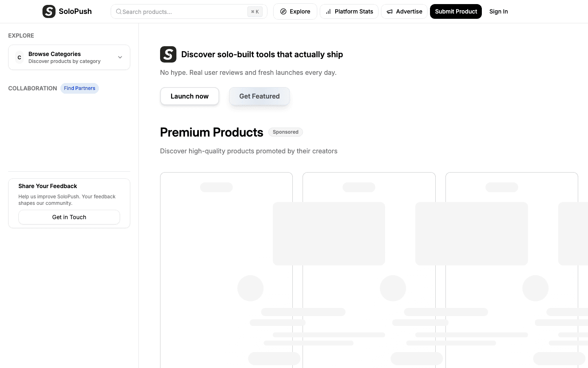The image size is (588, 368).
Task: Click the Get Featured button
Action: point(259,96)
